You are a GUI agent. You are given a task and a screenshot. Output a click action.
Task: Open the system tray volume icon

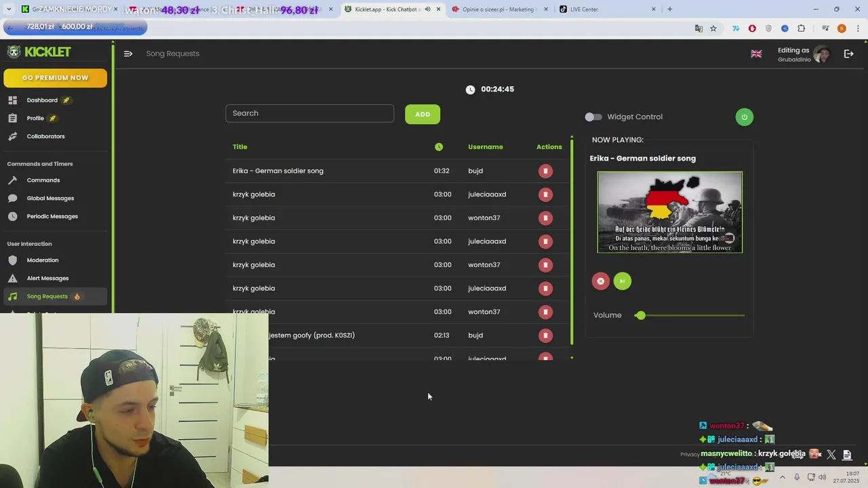point(823,477)
